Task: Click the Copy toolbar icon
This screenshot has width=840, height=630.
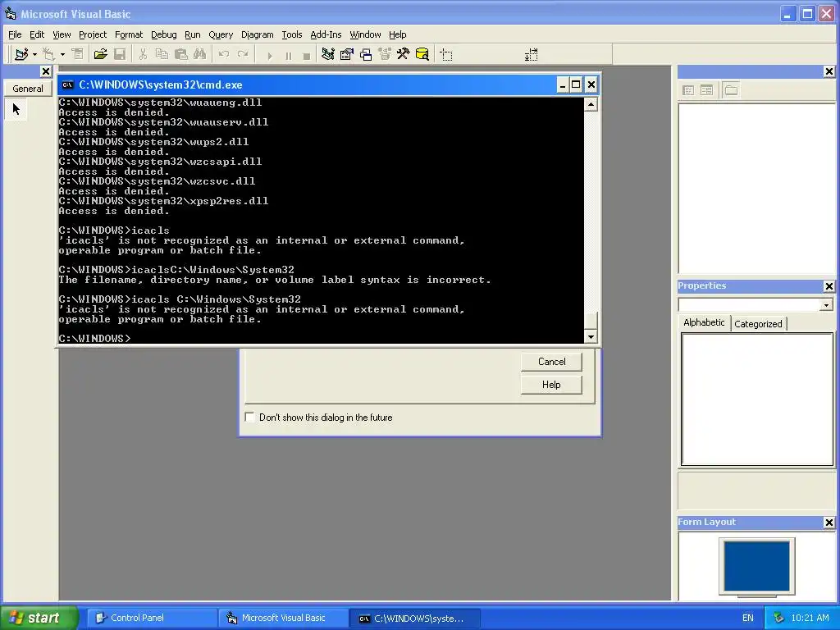Action: pos(162,54)
